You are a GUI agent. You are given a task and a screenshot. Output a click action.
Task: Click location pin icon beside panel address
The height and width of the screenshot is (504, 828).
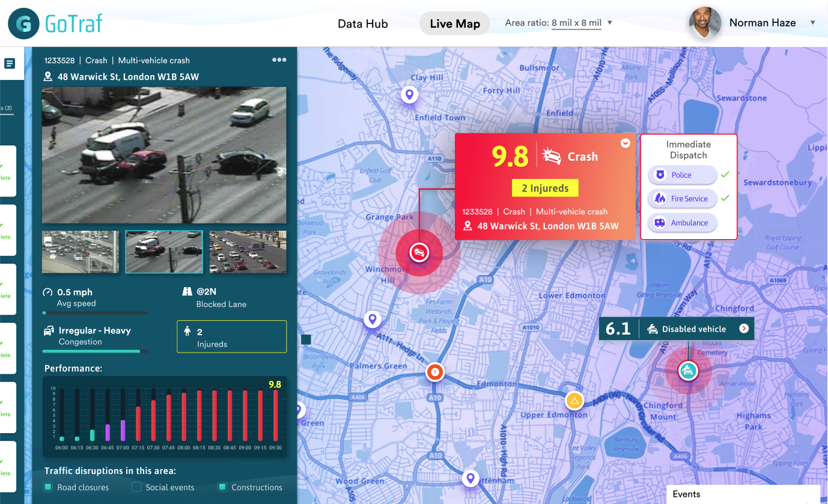click(x=49, y=77)
